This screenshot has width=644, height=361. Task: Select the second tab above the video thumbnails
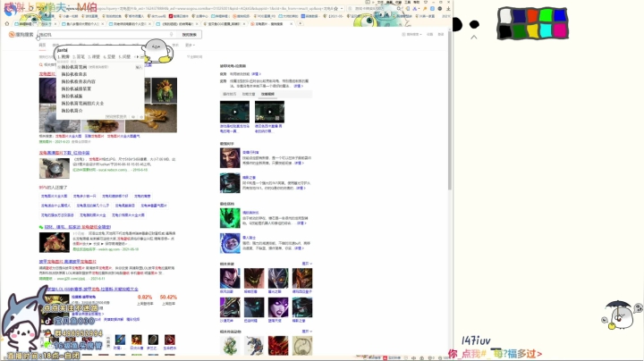pyautogui.click(x=248, y=94)
